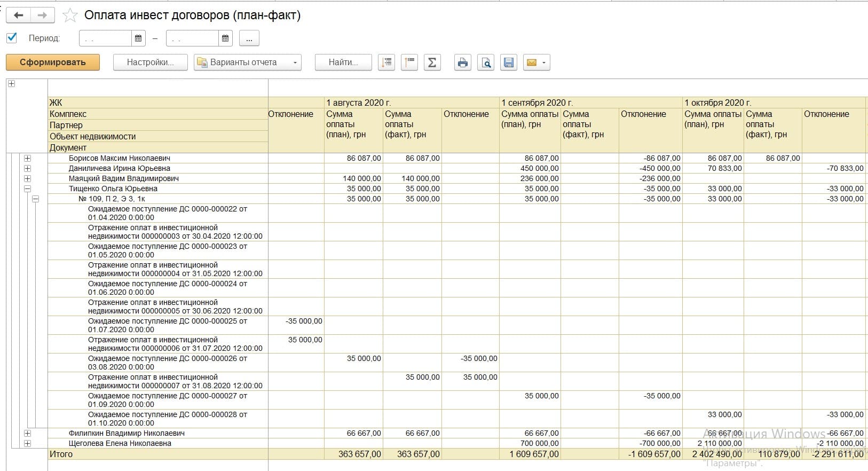Open calendar picker for period start date
The width and height of the screenshot is (868, 471).
tap(138, 38)
